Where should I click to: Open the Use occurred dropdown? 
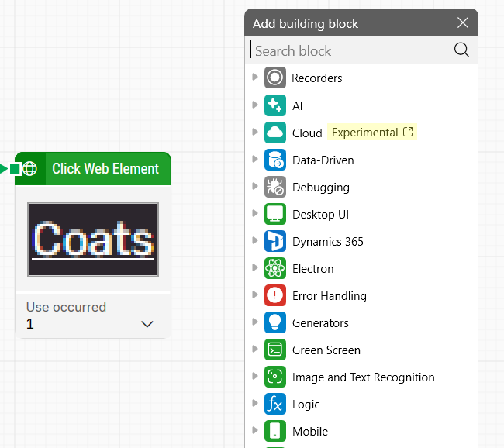147,324
